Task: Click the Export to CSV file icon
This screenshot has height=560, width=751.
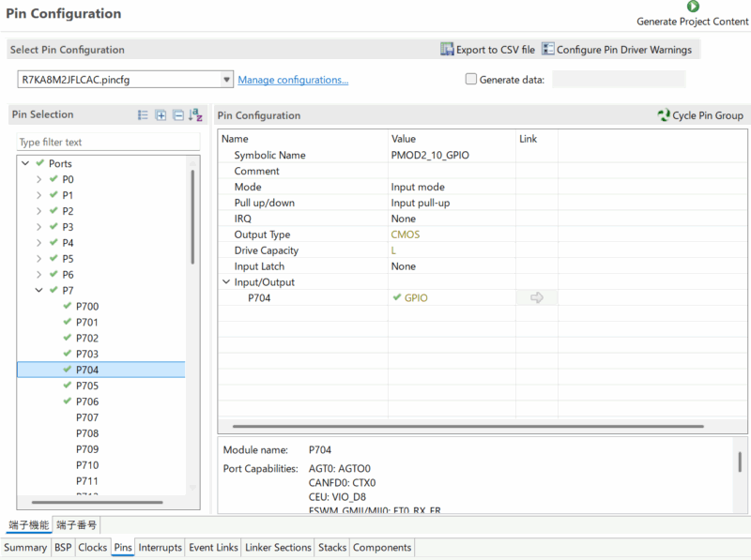Action: click(x=448, y=50)
